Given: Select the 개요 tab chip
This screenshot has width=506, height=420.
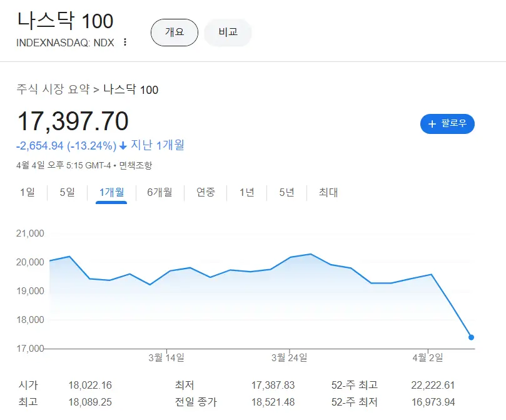Looking at the screenshot, I should [x=174, y=33].
